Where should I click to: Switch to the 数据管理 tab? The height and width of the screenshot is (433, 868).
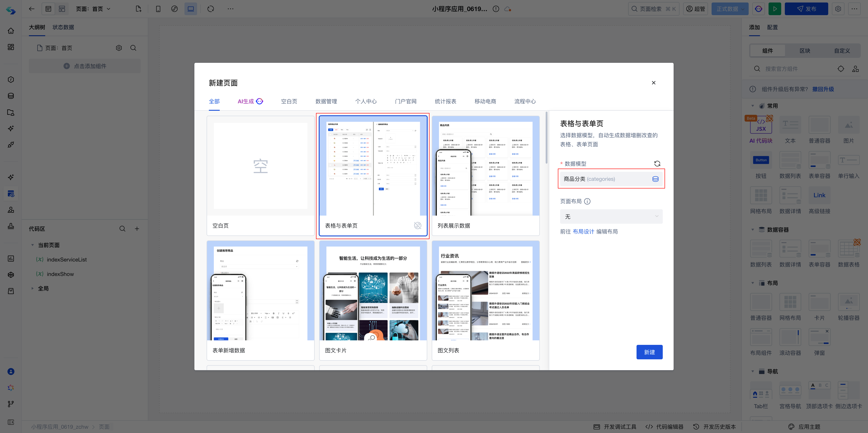pyautogui.click(x=326, y=101)
